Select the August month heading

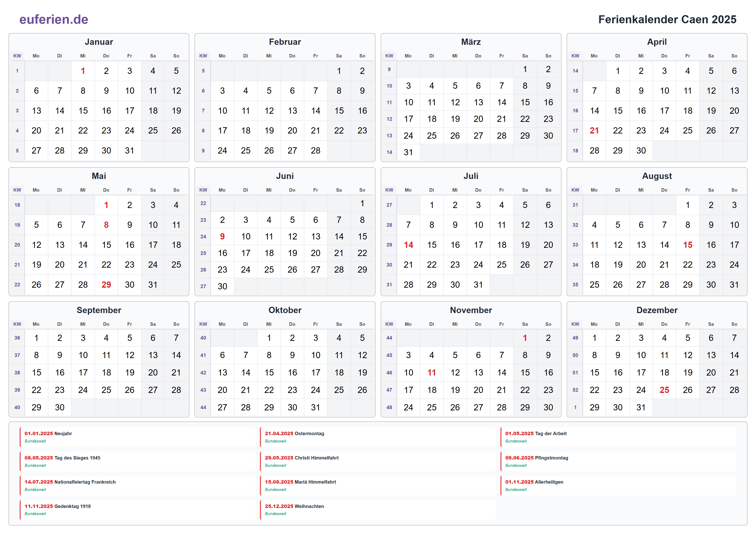[657, 176]
